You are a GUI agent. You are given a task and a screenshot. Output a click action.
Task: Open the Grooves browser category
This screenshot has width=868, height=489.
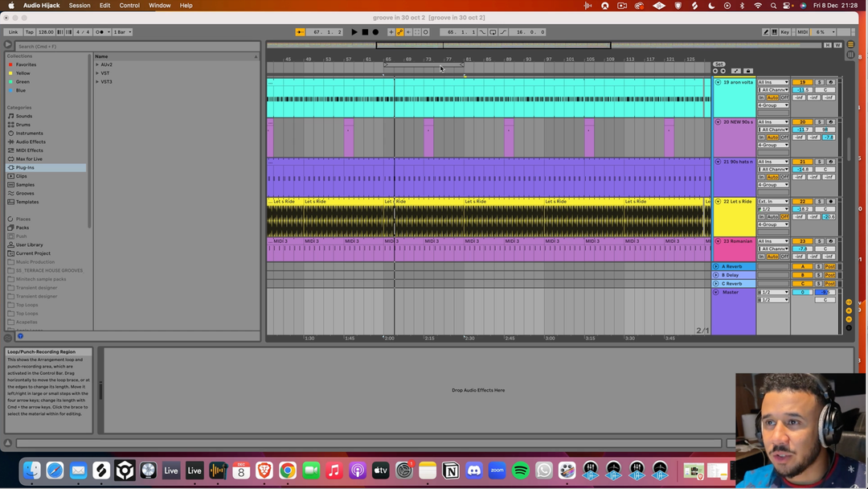click(25, 193)
